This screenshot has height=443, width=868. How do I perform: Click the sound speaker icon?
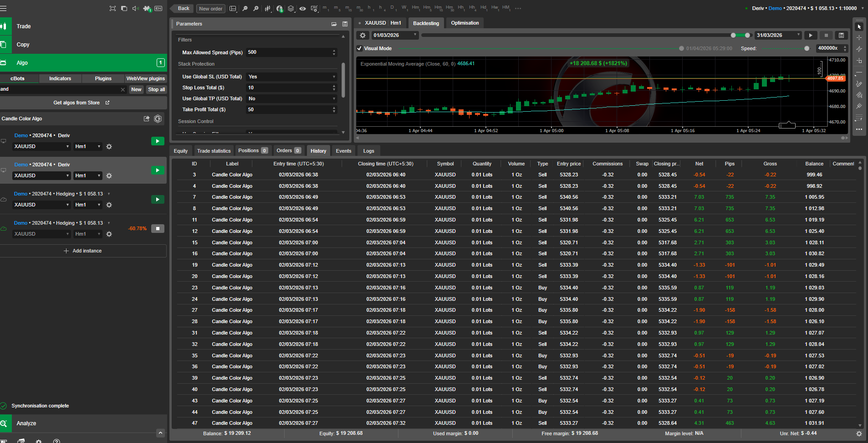pos(135,9)
